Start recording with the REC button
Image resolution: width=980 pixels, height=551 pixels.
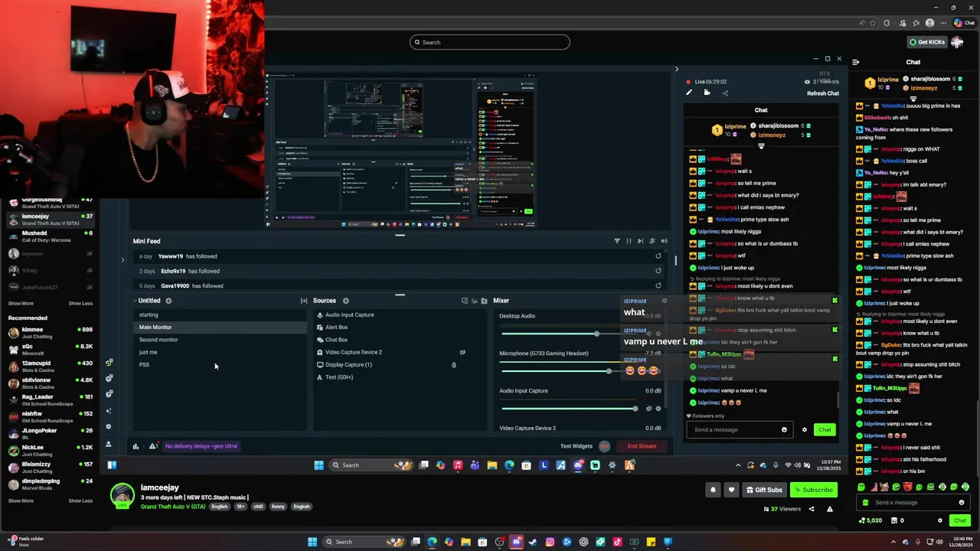click(604, 446)
